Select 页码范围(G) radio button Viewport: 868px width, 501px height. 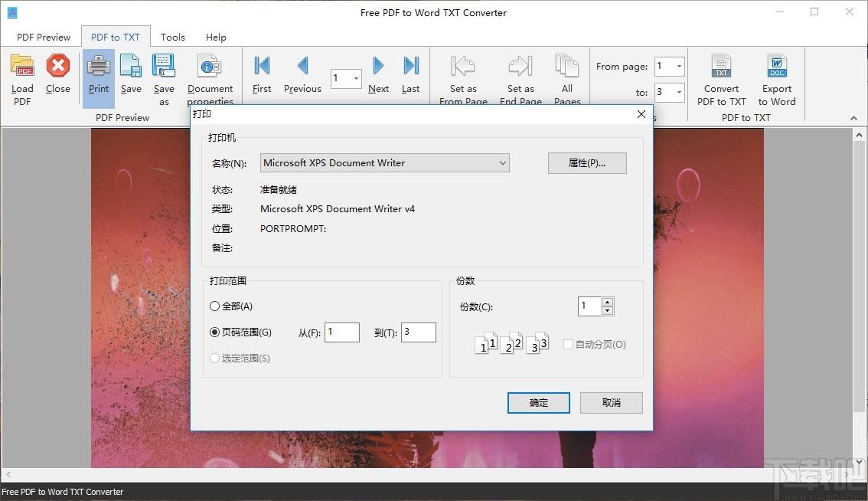point(215,332)
